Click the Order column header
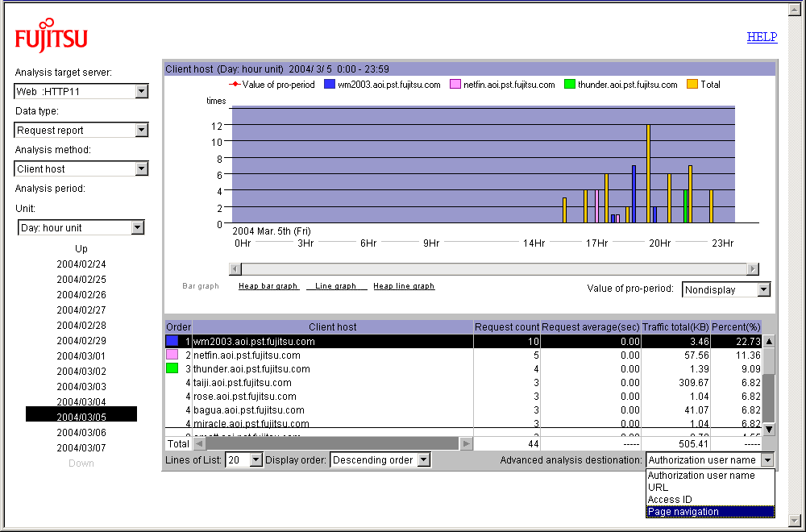The height and width of the screenshot is (532, 806). pos(178,327)
